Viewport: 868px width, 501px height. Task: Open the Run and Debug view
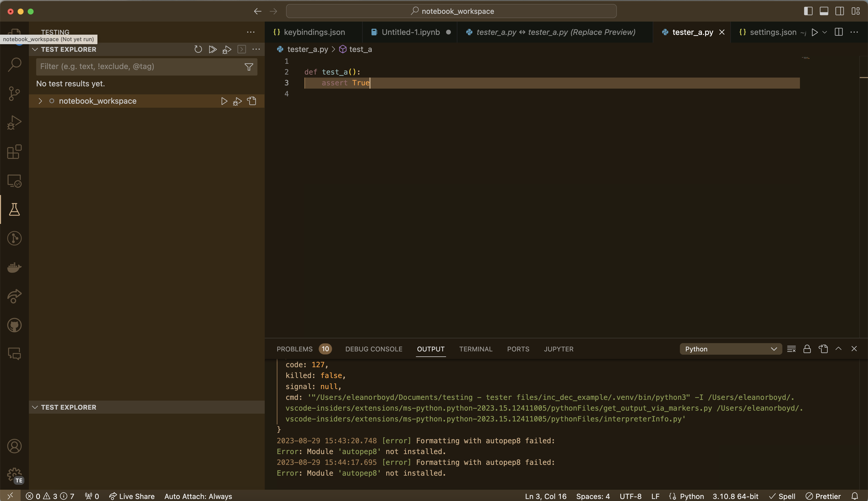[14, 122]
